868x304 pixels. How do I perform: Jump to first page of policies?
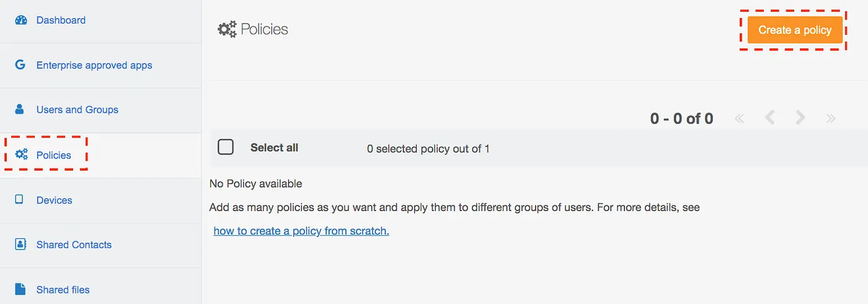739,118
